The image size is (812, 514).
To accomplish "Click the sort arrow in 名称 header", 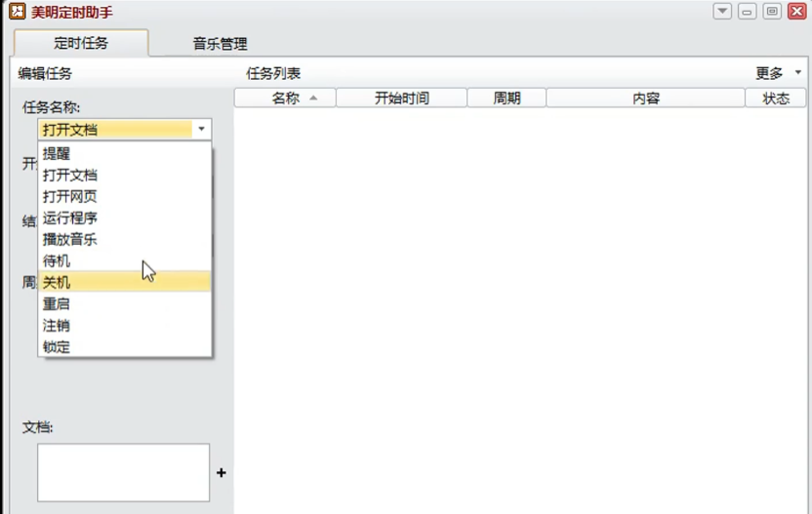I will 313,98.
